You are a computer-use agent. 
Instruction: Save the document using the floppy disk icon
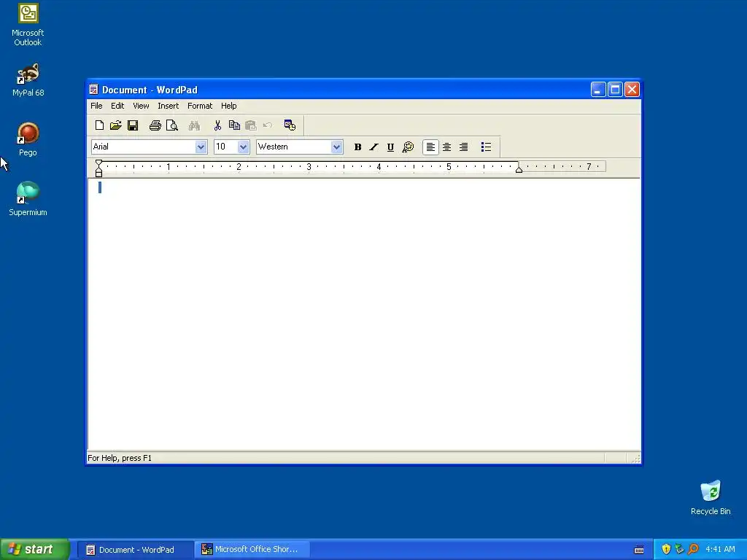133,125
